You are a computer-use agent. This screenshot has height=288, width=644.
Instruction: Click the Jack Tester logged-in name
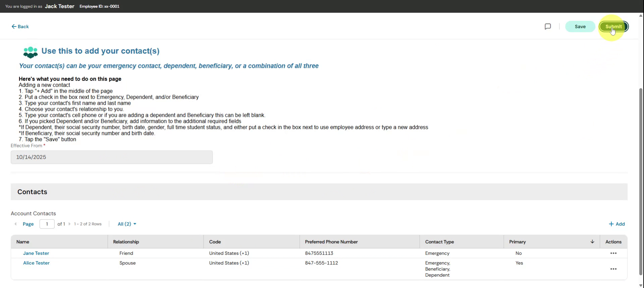pos(59,6)
